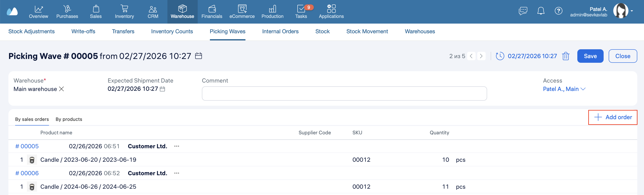The image size is (644, 195).
Task: Open options menu for order 00006
Action: (x=176, y=173)
